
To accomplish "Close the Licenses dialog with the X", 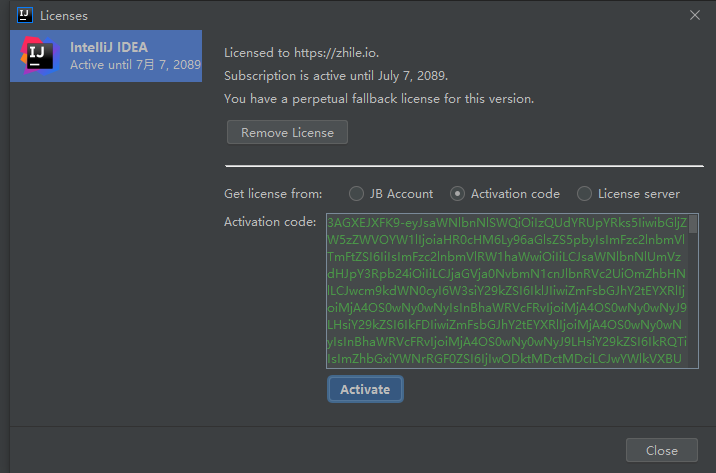I will tap(695, 15).
